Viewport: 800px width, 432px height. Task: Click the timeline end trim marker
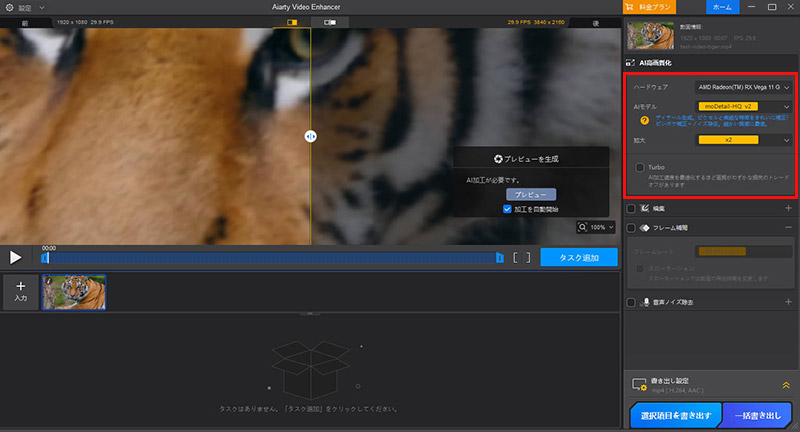click(499, 258)
